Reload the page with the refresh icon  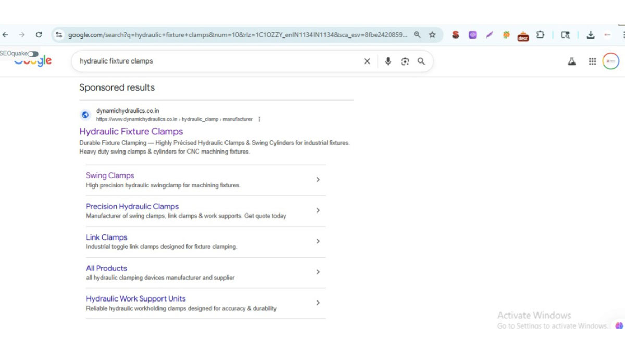point(39,35)
